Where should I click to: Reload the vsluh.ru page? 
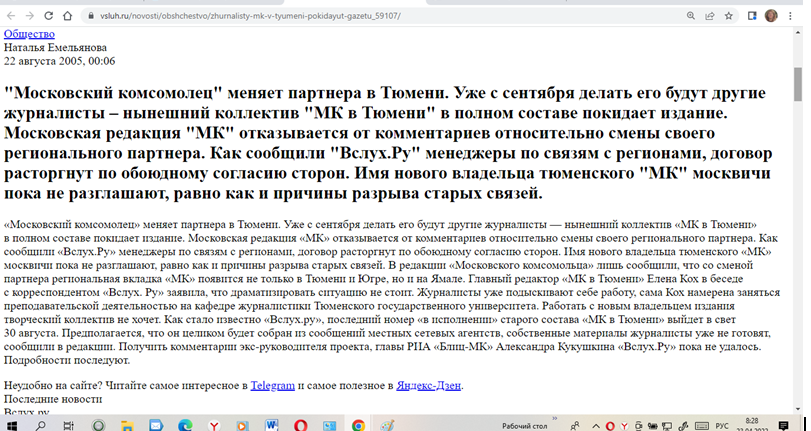coord(49,16)
